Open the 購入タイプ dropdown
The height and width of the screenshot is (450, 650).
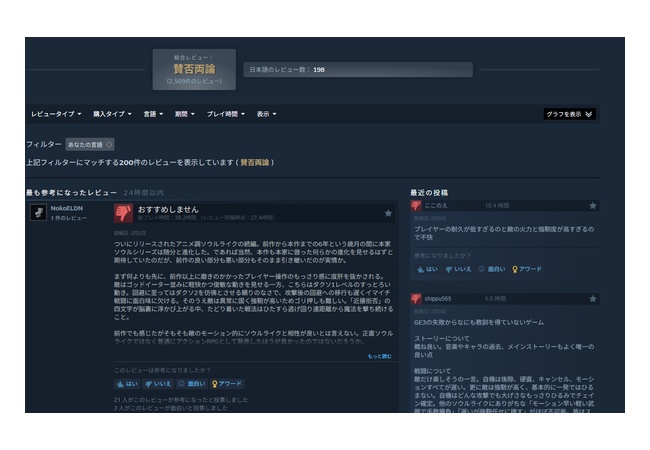click(112, 114)
